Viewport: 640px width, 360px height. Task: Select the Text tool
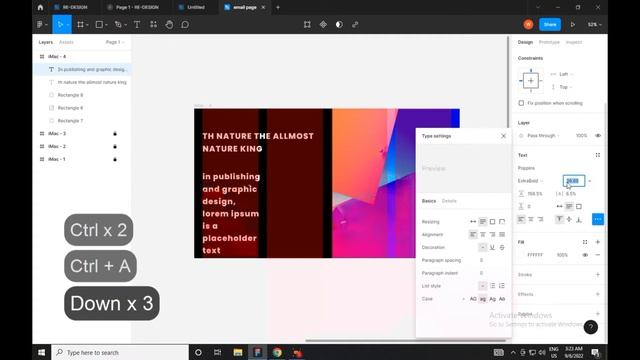coord(137,24)
